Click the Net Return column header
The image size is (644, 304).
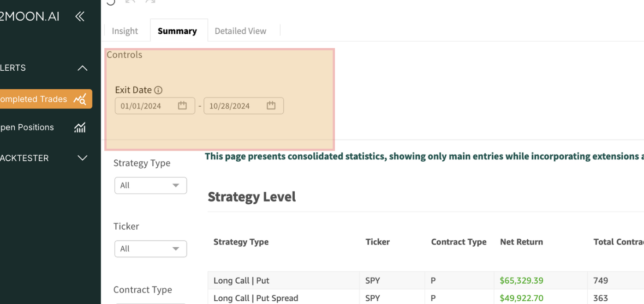[x=521, y=242]
